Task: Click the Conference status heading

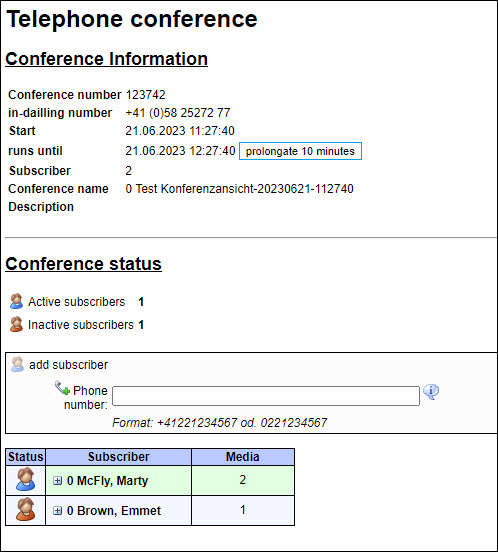Action: [x=83, y=264]
